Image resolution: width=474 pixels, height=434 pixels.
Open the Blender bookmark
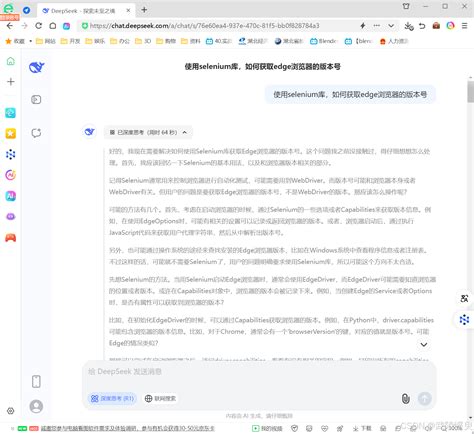(x=324, y=41)
